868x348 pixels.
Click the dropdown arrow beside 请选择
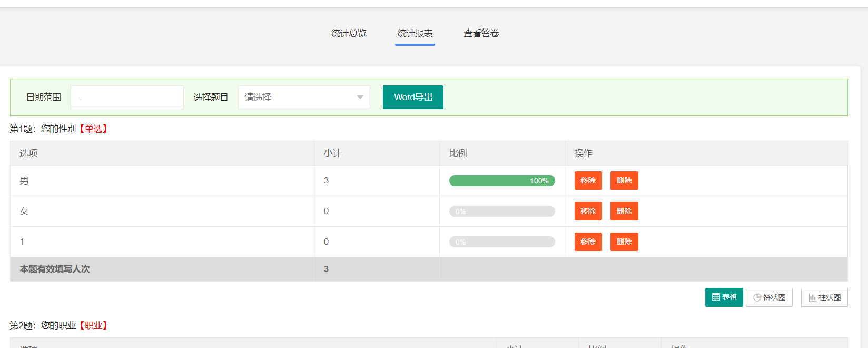click(x=360, y=98)
